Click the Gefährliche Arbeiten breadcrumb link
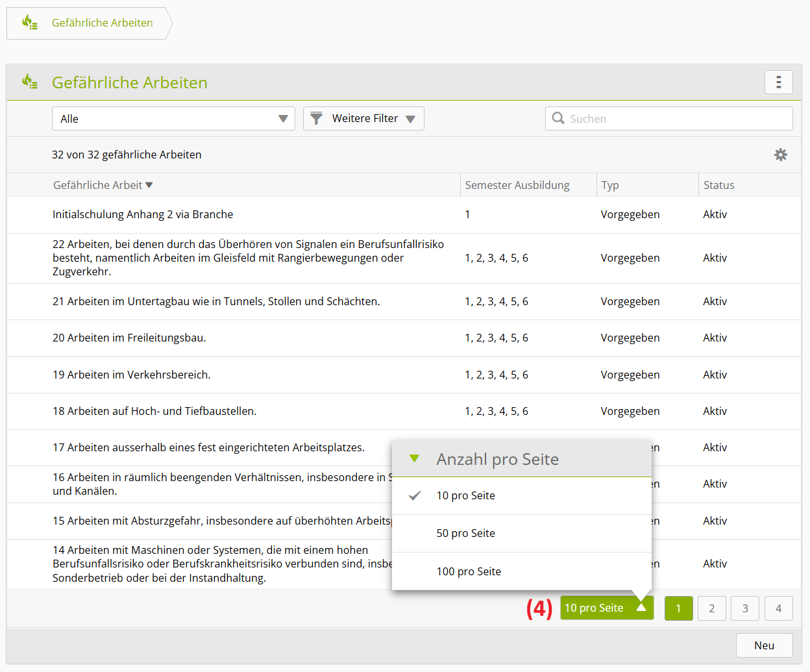This screenshot has height=672, width=810. click(102, 23)
